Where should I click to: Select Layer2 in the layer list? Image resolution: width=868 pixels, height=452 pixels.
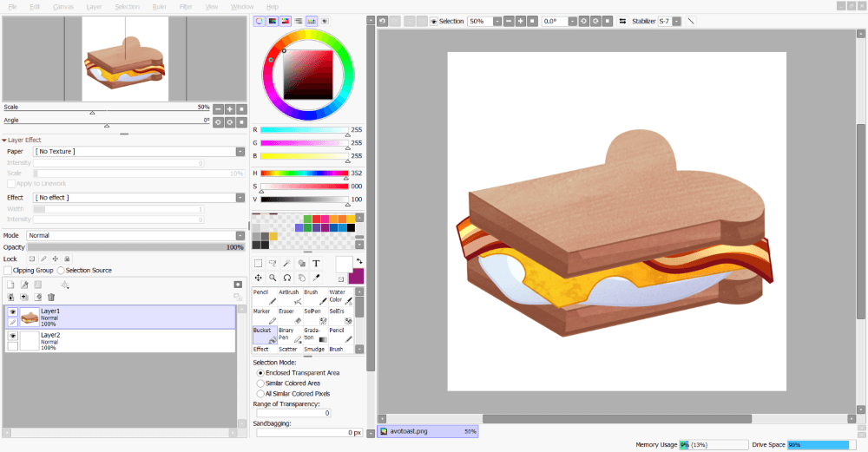click(122, 341)
